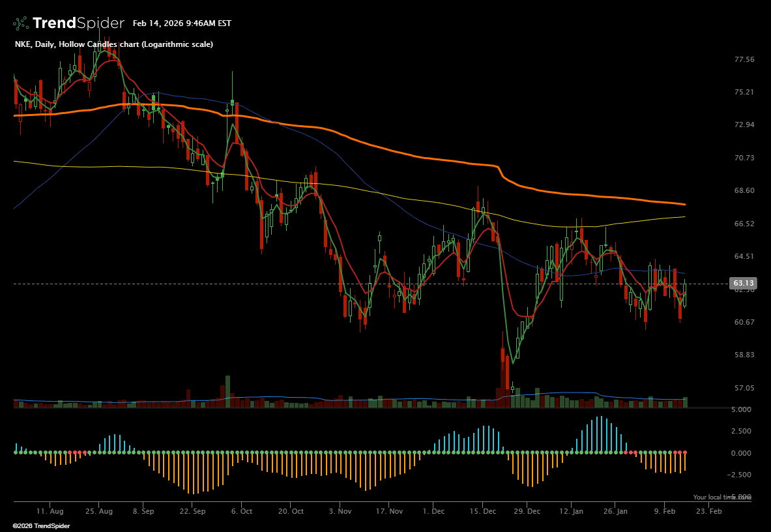The height and width of the screenshot is (532, 771).
Task: Click the TrendSpider brand name text
Action: 78,23
